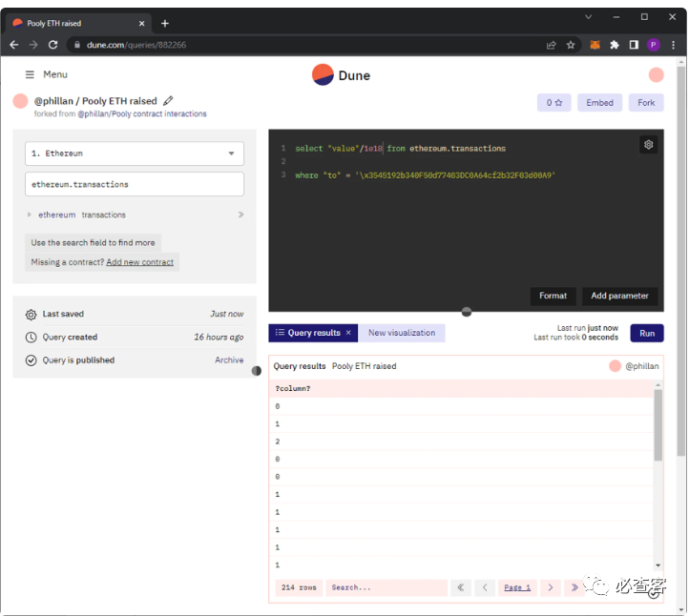Open Add new contract link
The height and width of the screenshot is (616, 689).
click(139, 262)
